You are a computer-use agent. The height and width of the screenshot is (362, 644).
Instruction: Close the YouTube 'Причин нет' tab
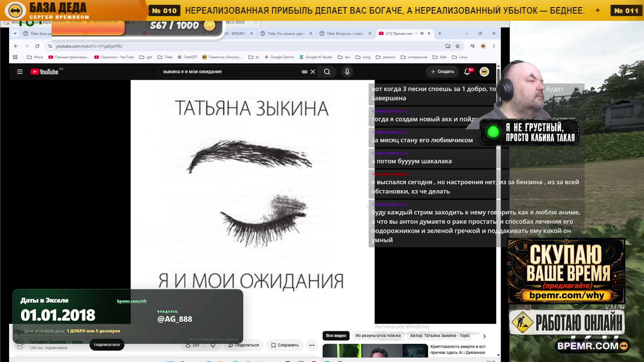[x=429, y=34]
